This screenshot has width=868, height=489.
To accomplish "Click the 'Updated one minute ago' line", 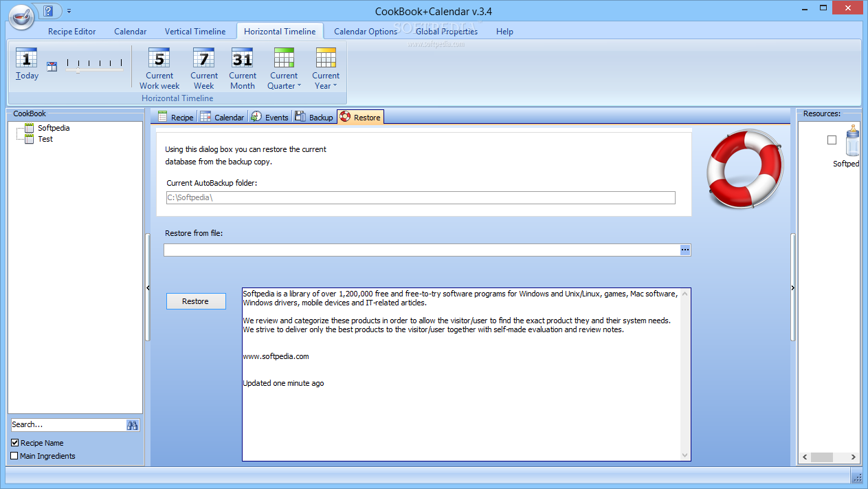I will pos(283,383).
